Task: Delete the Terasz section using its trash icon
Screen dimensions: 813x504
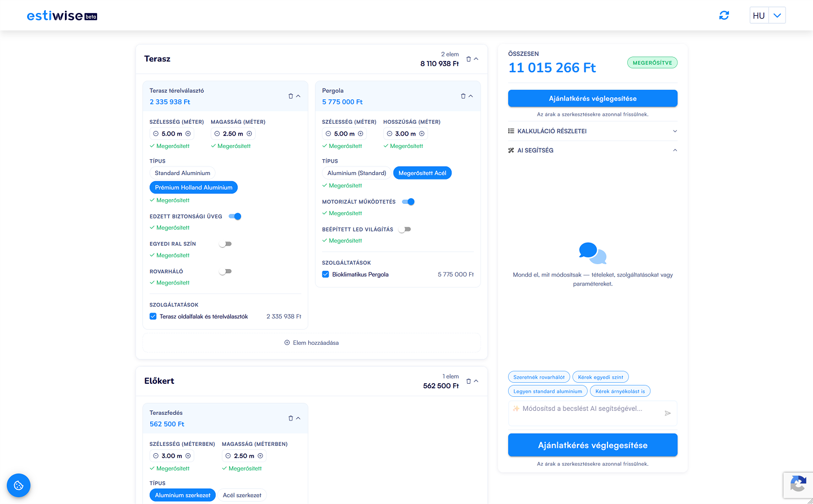Action: click(469, 59)
